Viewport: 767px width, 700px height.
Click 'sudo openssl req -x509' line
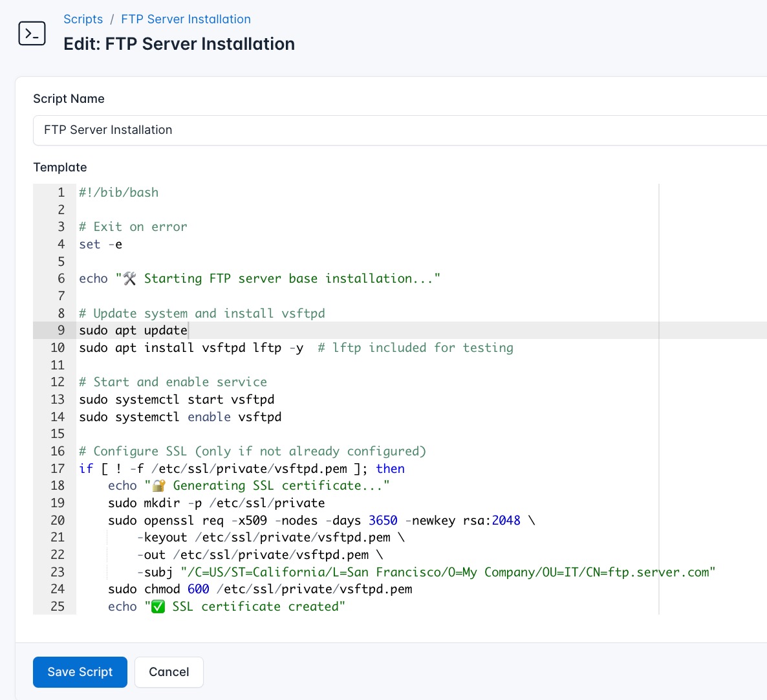(322, 521)
